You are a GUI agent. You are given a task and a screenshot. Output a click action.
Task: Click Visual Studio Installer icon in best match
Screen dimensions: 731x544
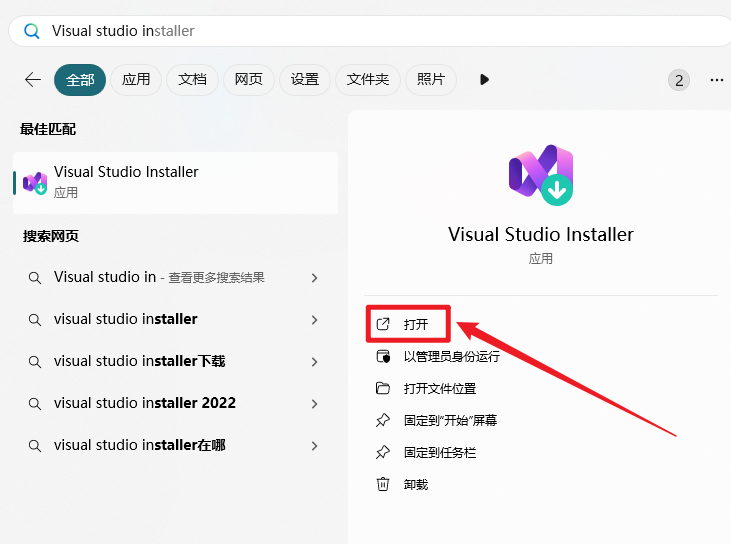[x=35, y=183]
